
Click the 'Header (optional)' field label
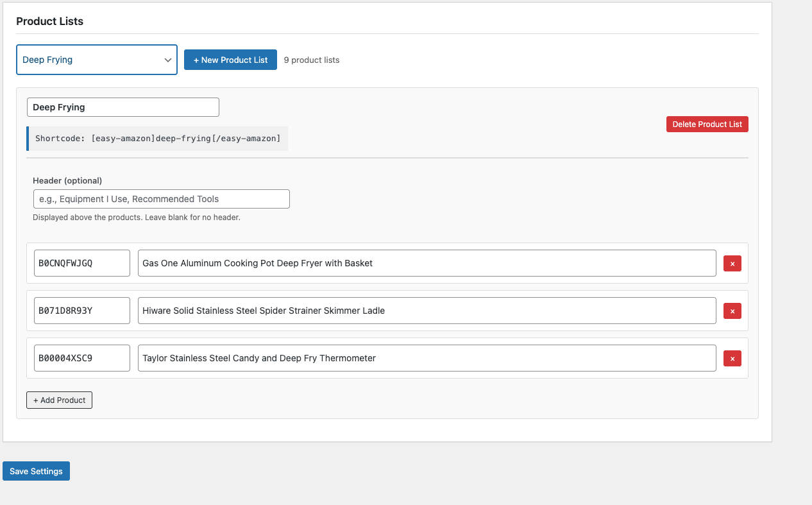click(67, 180)
